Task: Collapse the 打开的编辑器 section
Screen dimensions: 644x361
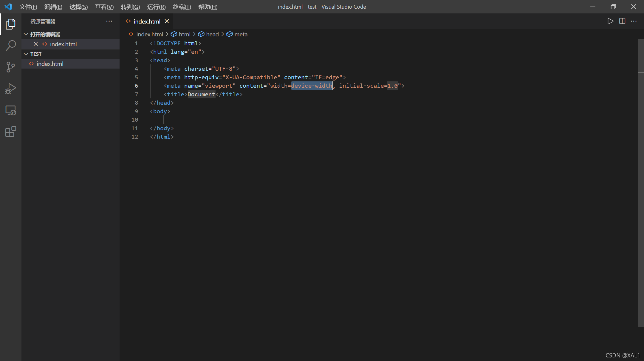Action: [x=26, y=34]
